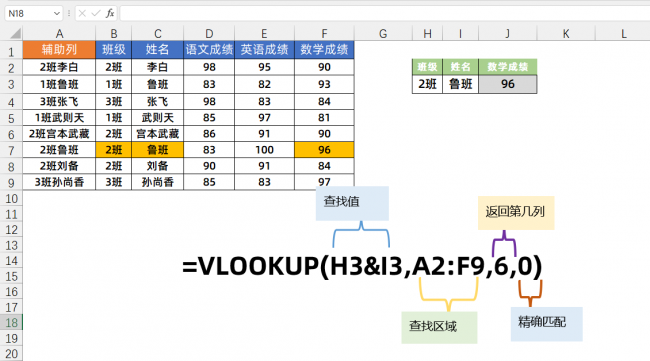Select column L header
The width and height of the screenshot is (650, 361).
tap(623, 34)
